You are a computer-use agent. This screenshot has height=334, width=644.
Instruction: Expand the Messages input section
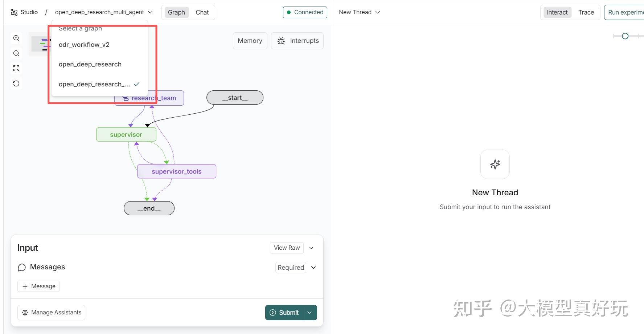point(313,268)
